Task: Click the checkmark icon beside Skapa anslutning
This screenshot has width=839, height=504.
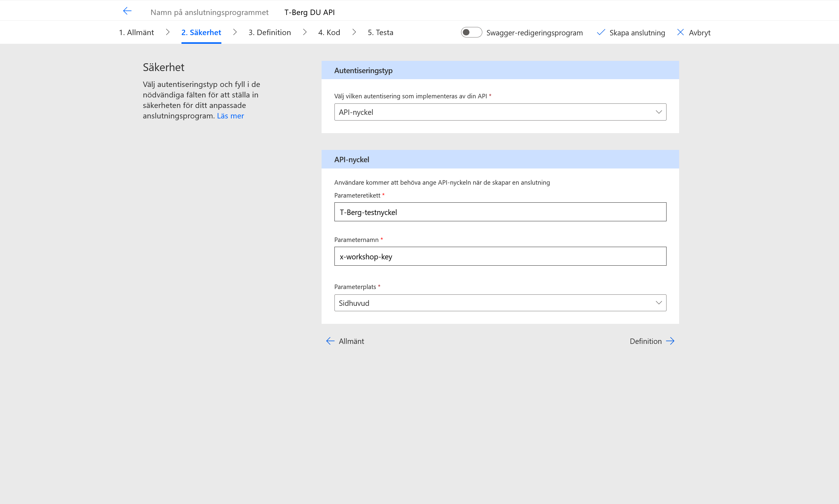Action: [601, 32]
